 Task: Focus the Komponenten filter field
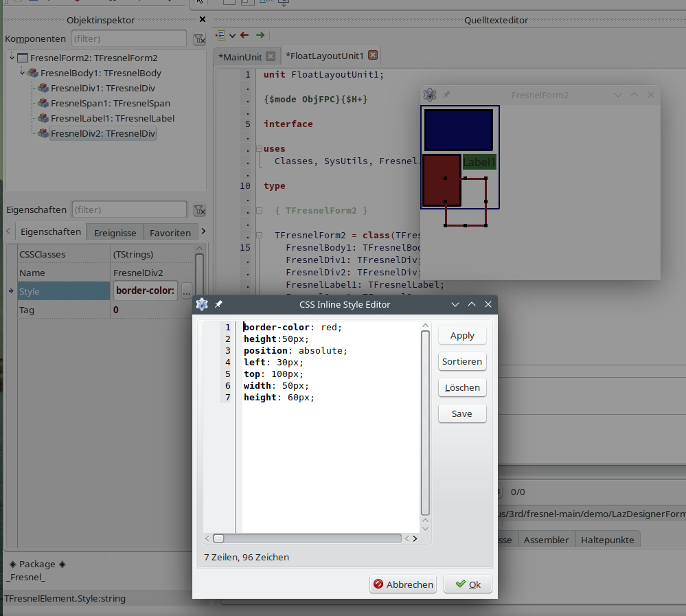(x=129, y=38)
